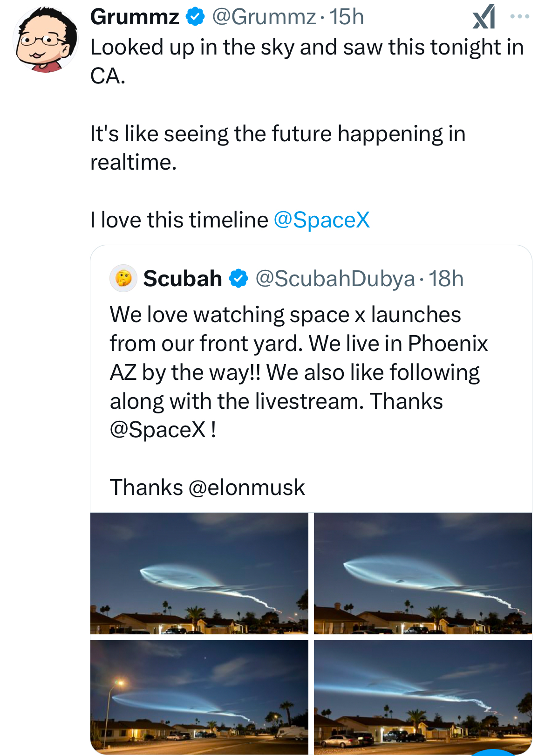Open bottom-right launch trail photo

423,697
